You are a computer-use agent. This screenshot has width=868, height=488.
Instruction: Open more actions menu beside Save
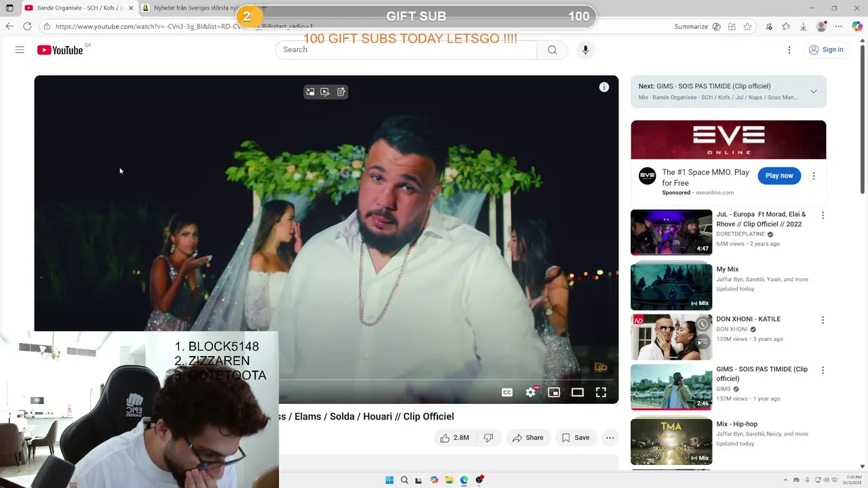[610, 438]
